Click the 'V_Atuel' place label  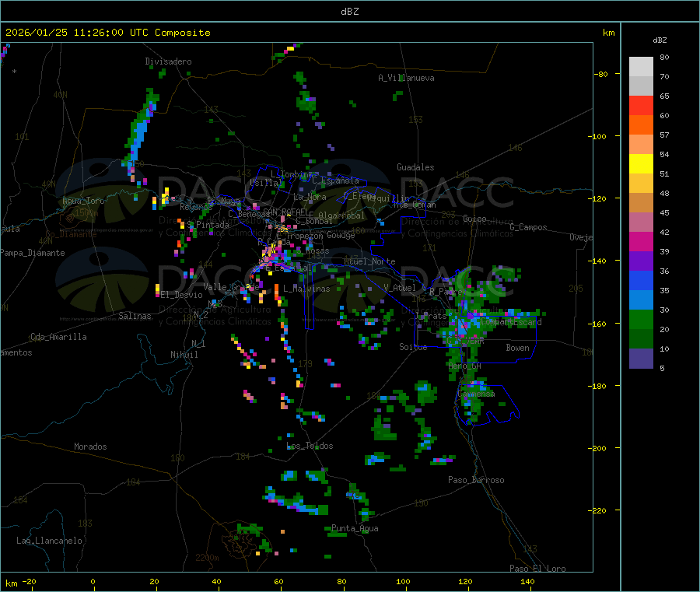tap(400, 288)
